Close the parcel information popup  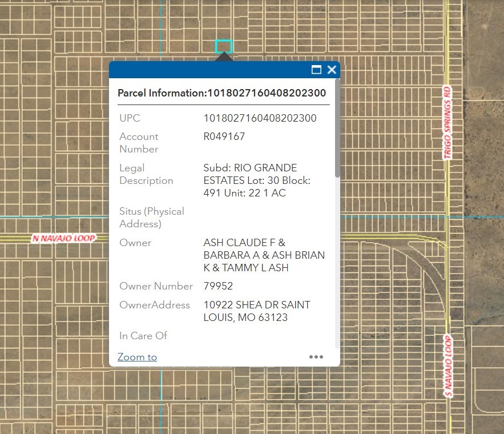332,70
